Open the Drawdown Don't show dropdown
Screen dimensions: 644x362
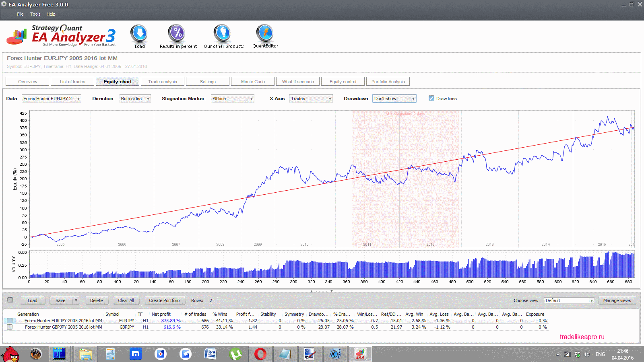pyautogui.click(x=394, y=99)
